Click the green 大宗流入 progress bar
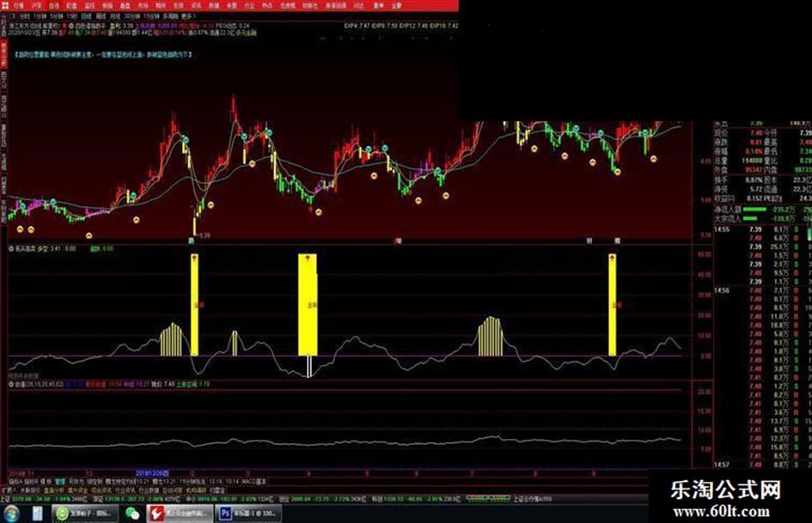Screen dimensions: 812x523 [750, 218]
